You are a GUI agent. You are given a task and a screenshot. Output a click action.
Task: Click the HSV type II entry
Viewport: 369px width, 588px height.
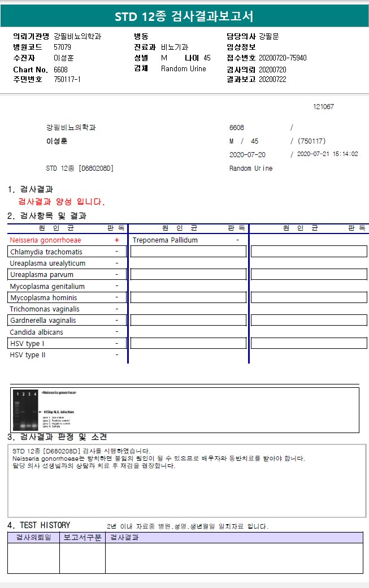click(x=27, y=354)
